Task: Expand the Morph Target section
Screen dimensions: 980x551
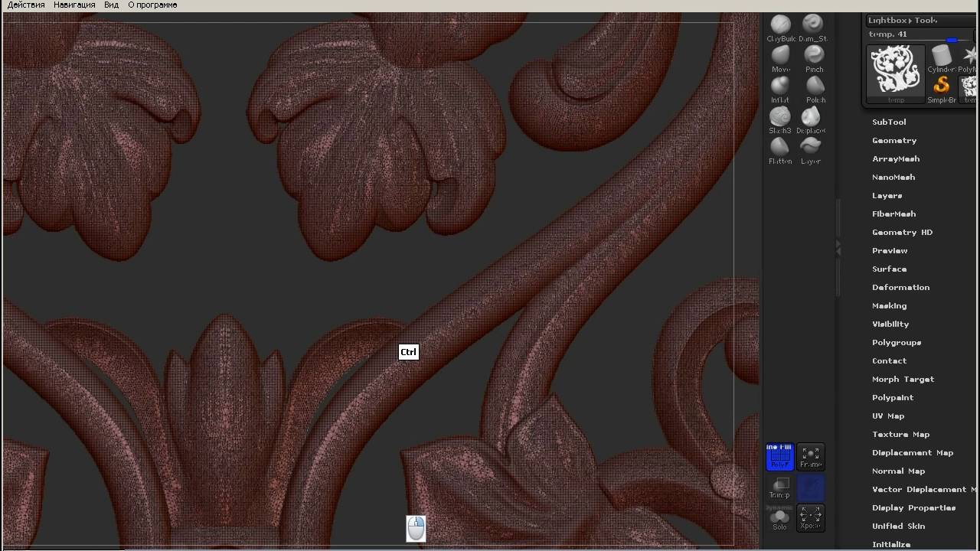Action: (903, 380)
